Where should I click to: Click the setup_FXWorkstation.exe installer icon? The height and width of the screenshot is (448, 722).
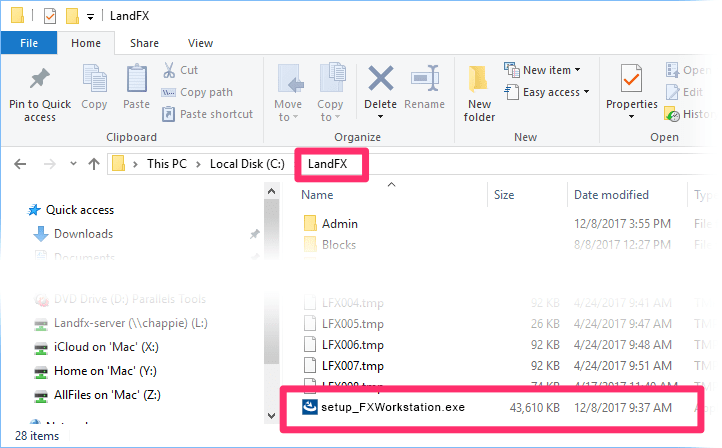coord(310,407)
